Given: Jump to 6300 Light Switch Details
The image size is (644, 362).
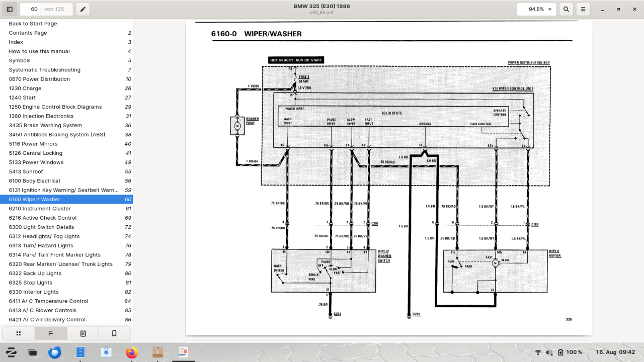Looking at the screenshot, I should click(x=66, y=227).
